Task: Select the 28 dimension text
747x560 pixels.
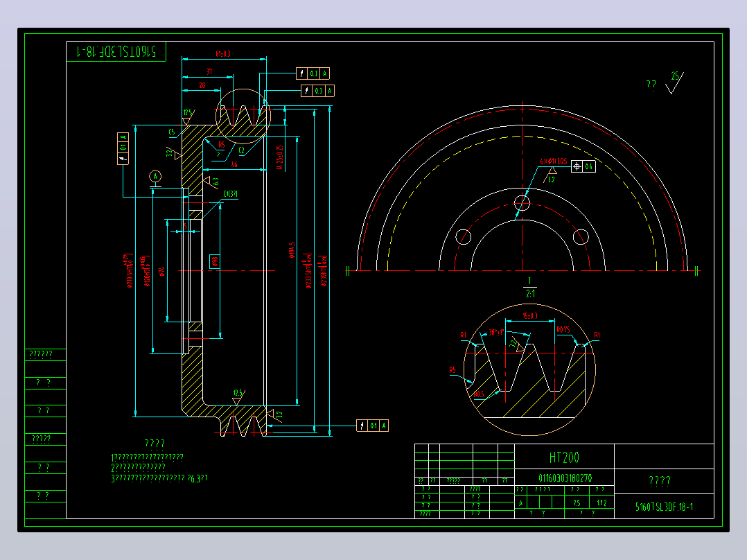Action: [202, 85]
